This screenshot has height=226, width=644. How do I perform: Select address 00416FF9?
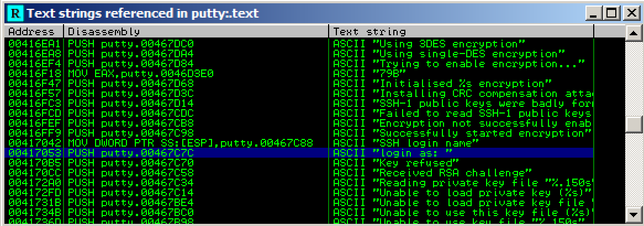coord(34,133)
